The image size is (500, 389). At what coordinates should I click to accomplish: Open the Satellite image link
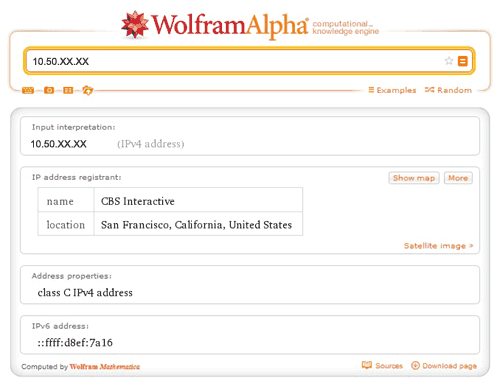[438, 246]
